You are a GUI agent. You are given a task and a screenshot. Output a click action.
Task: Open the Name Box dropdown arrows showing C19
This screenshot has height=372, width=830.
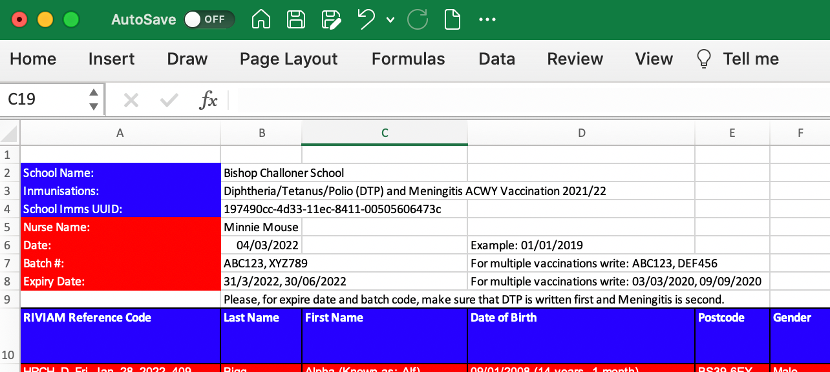click(94, 99)
